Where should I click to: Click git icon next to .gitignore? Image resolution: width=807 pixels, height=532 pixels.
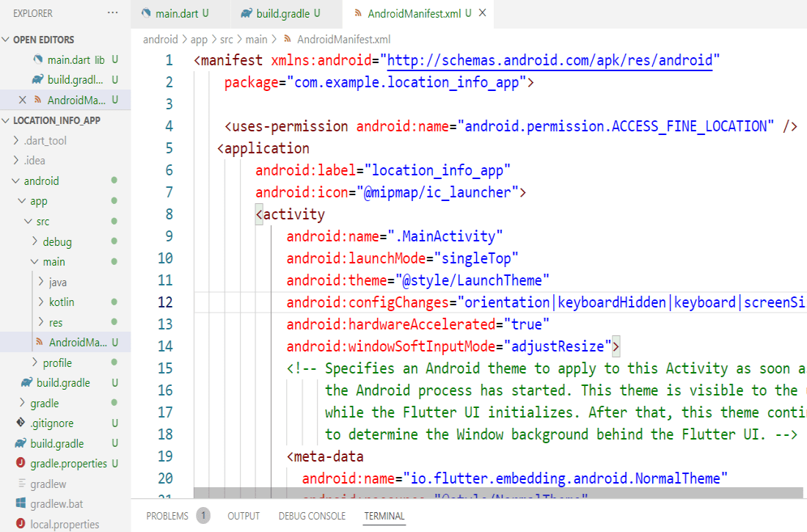click(21, 423)
